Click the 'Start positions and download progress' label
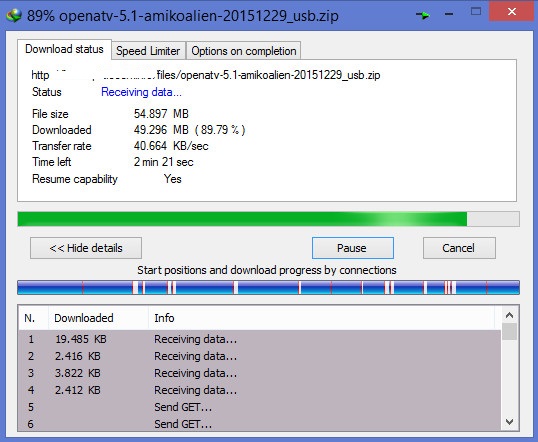 (x=267, y=270)
